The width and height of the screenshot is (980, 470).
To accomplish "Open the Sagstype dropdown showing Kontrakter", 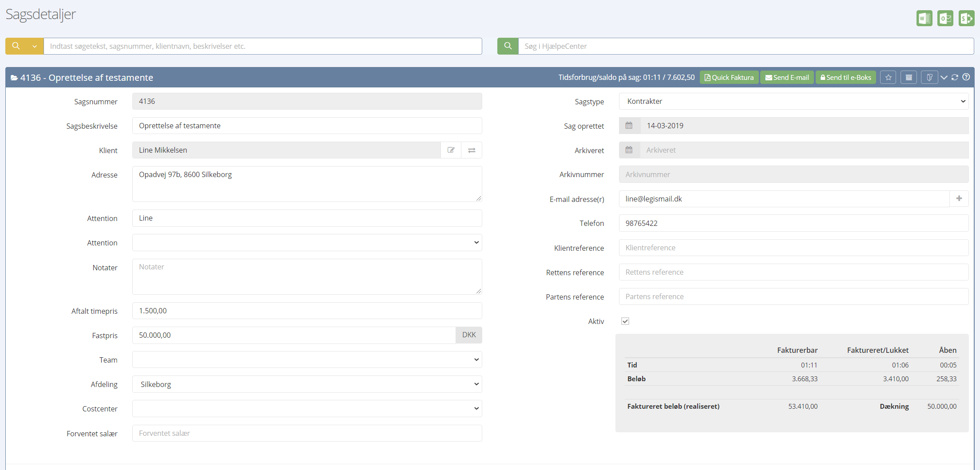I will [793, 101].
